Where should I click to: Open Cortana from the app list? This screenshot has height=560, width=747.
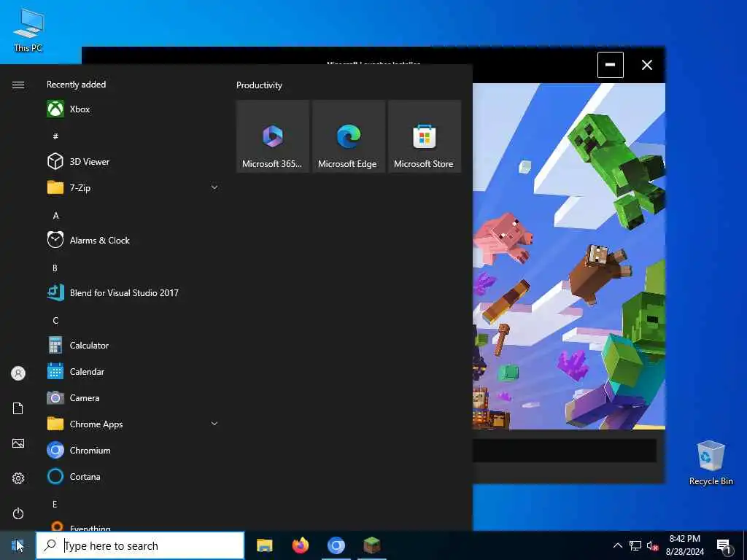pos(133,476)
